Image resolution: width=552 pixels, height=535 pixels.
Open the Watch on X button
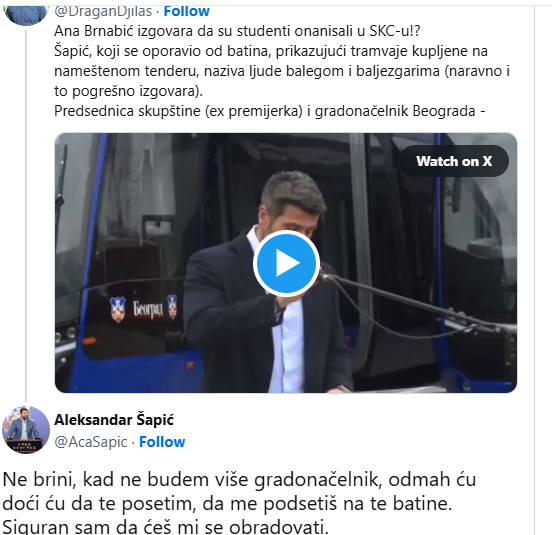click(454, 161)
